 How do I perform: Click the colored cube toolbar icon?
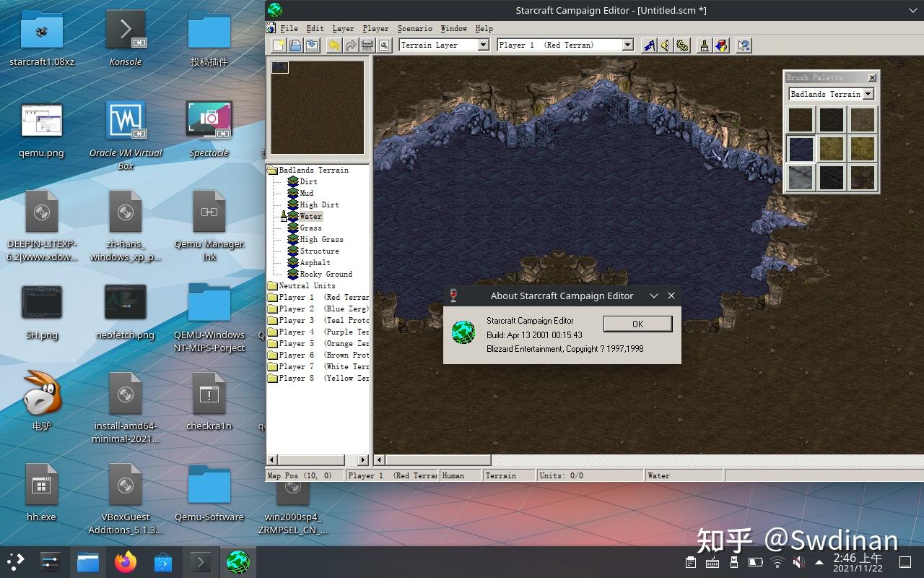[x=721, y=45]
